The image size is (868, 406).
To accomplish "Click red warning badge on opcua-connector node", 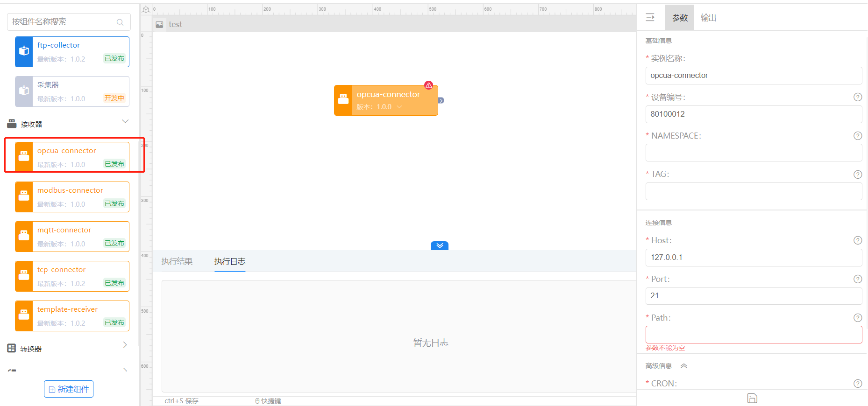I will (x=428, y=85).
